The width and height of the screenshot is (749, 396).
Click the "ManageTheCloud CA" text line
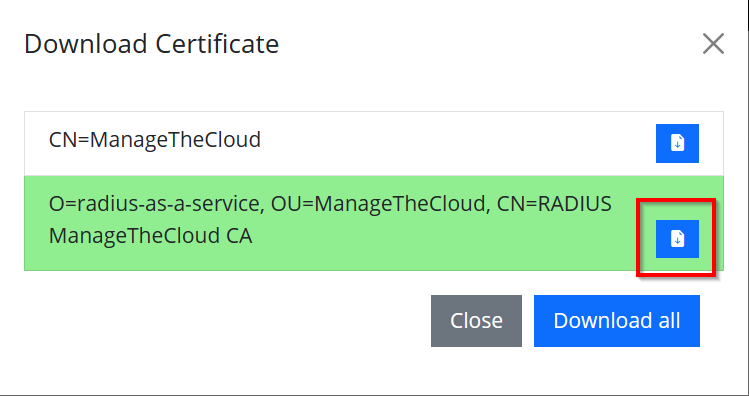click(x=150, y=236)
